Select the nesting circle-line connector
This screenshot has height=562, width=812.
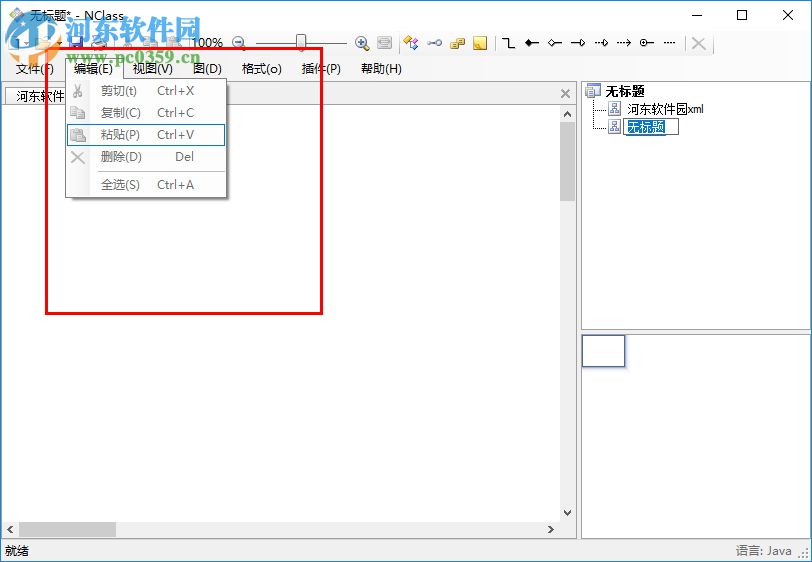(646, 42)
